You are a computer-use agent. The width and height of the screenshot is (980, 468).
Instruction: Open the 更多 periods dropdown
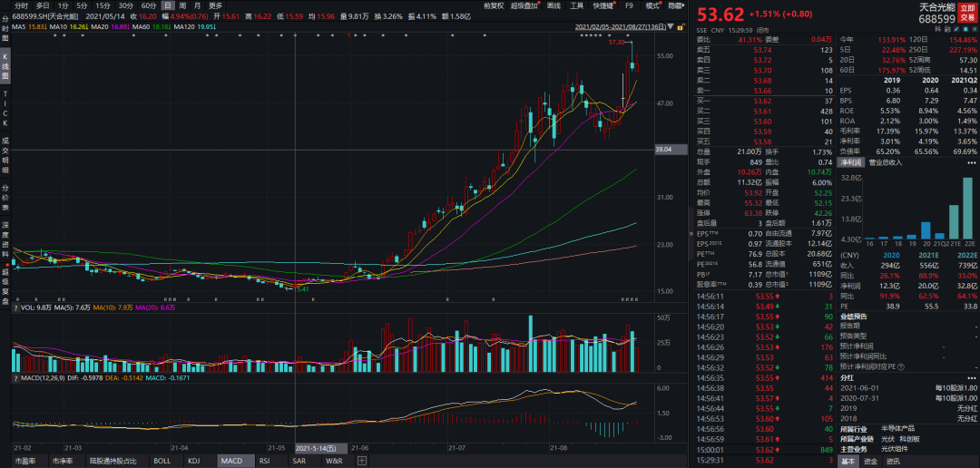(x=216, y=5)
